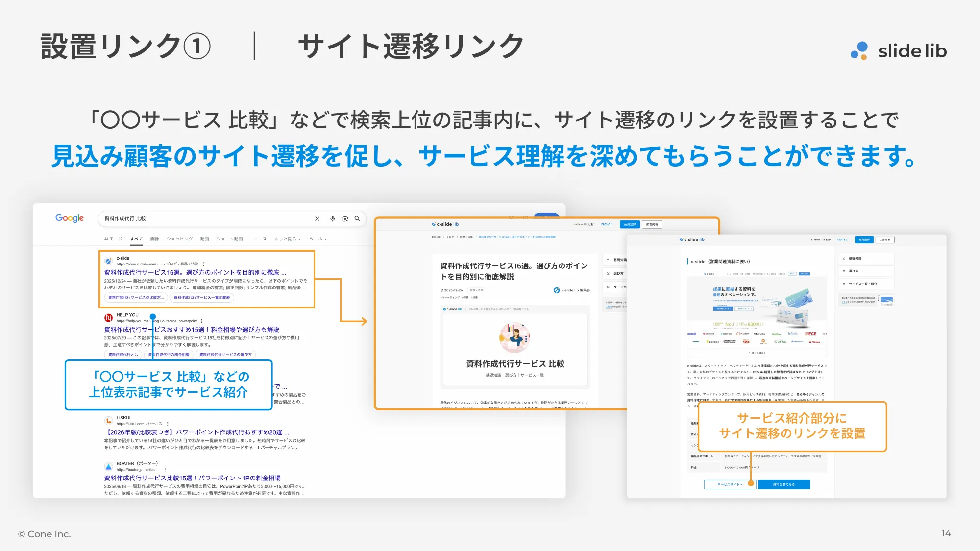Open the three-dot menu on the BOATER result
Screen dimensions: 980x551
coord(165,469)
